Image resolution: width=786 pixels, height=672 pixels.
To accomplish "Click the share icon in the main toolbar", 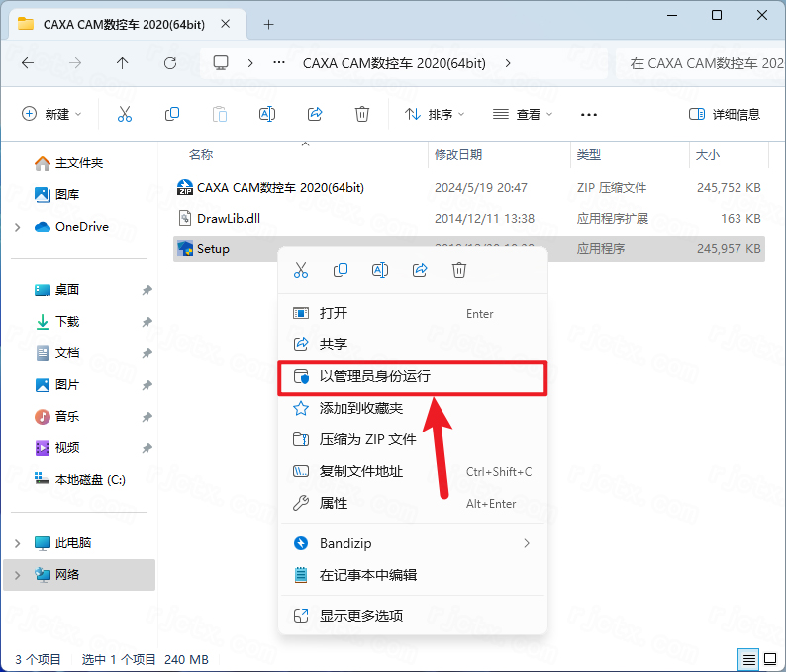I will click(315, 114).
